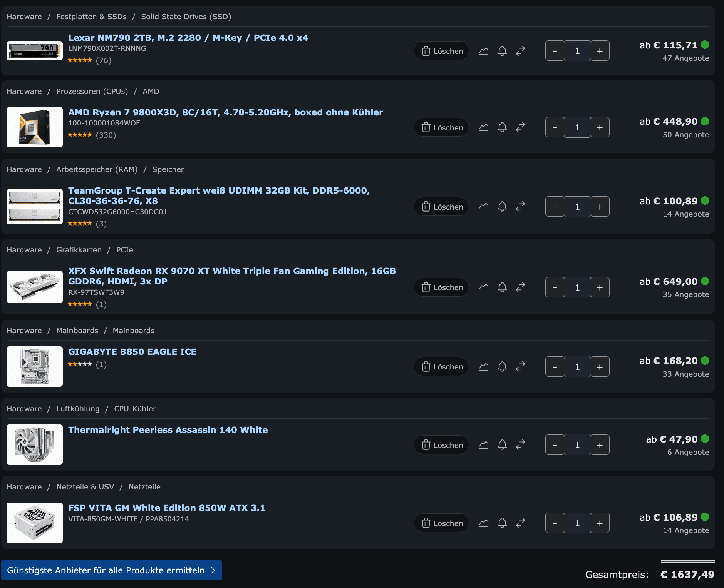Screen dimensions: 724x588
Task: Edit quantity field for TeamGroup RAM kit
Action: 577,207
